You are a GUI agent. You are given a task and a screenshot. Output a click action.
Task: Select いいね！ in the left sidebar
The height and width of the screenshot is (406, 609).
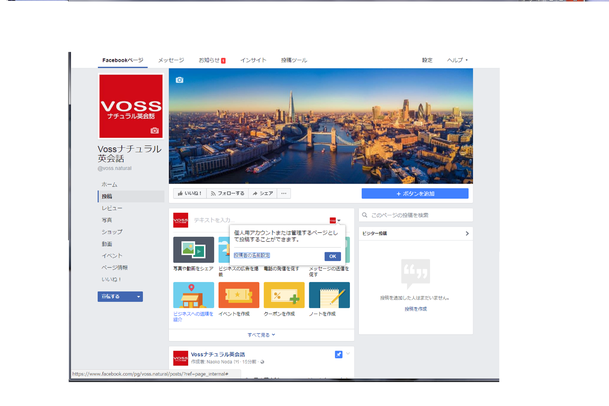(x=130, y=279)
